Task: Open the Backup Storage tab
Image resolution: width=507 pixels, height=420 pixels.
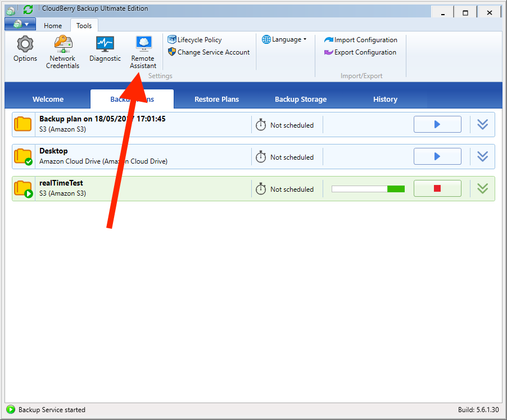Action: 301,100
